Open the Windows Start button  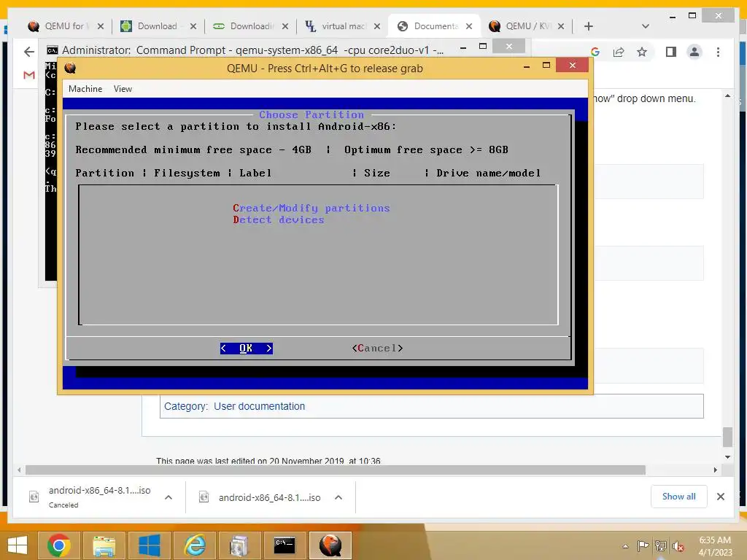(18, 545)
